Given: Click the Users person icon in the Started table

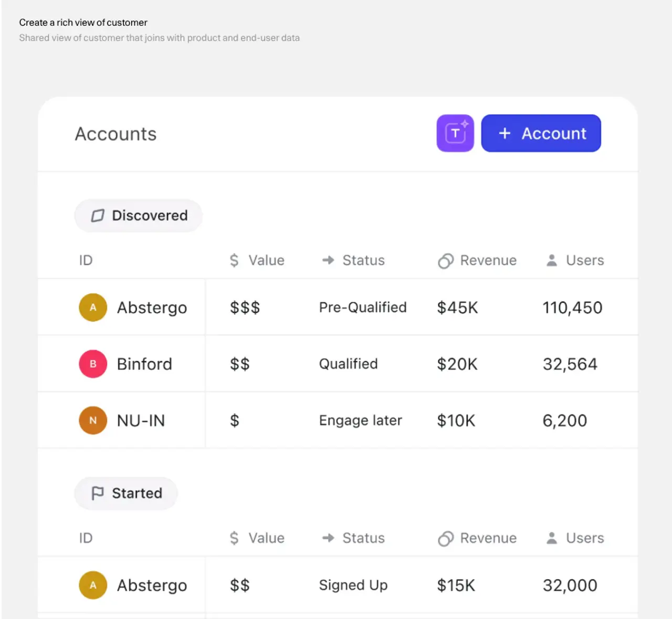Looking at the screenshot, I should tap(552, 538).
